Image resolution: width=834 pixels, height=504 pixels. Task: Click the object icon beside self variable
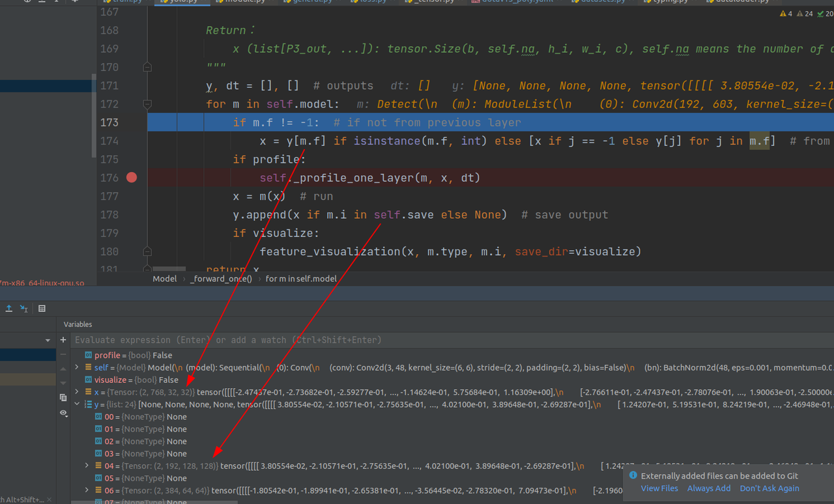coord(89,367)
